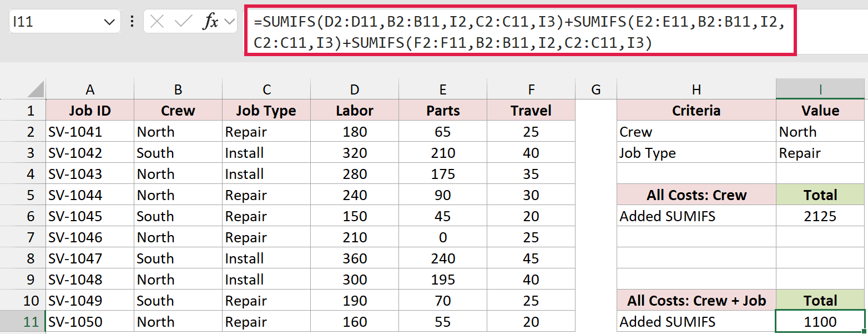Select cell SV-1042
The height and width of the screenshot is (334, 868).
point(90,153)
